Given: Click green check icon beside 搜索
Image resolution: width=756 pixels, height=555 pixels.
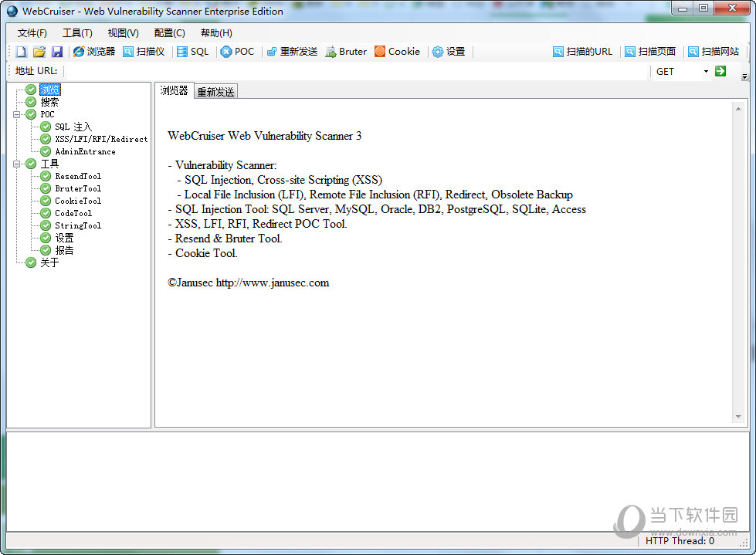Looking at the screenshot, I should pos(31,102).
